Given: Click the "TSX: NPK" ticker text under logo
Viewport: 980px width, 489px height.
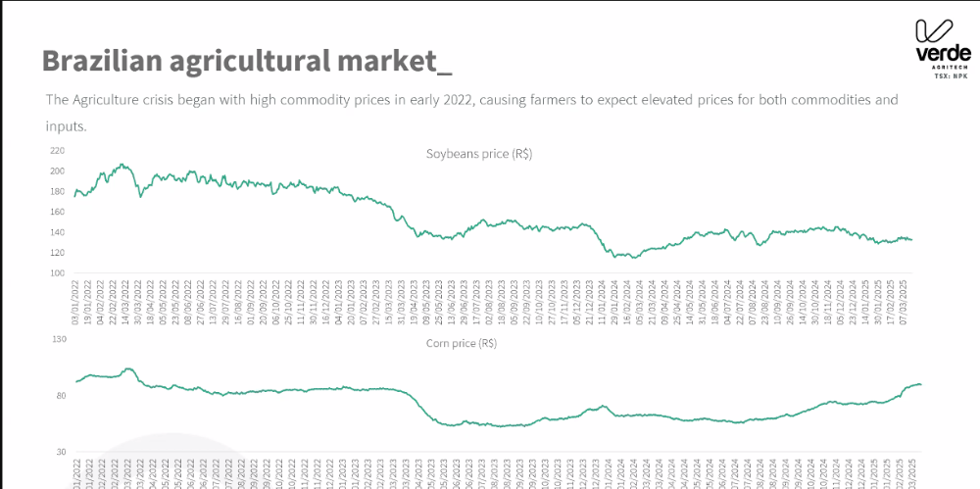Looking at the screenshot, I should pos(951,75).
